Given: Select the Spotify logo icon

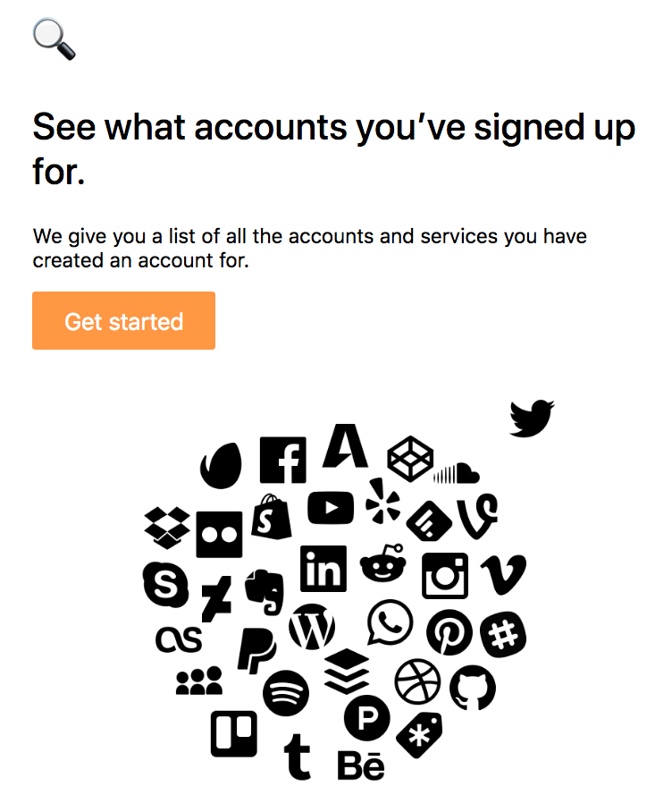Looking at the screenshot, I should click(x=286, y=693).
